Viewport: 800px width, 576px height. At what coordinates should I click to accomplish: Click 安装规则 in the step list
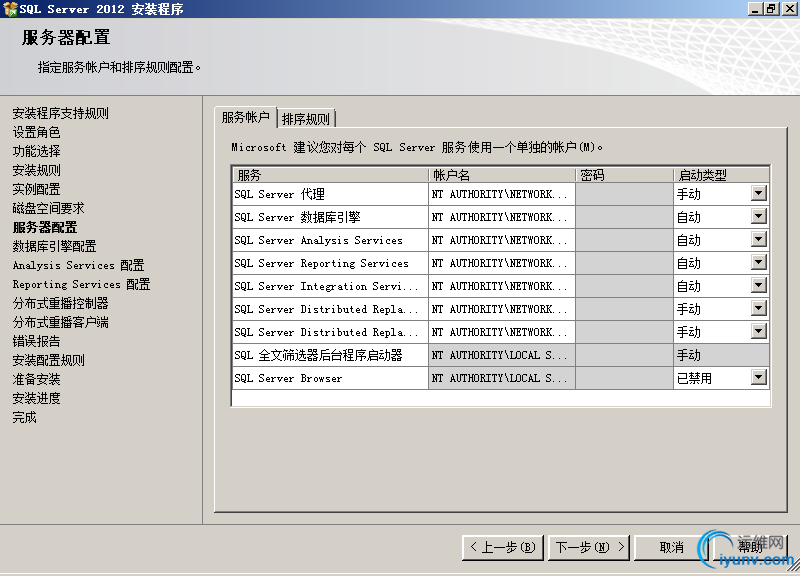point(36,170)
